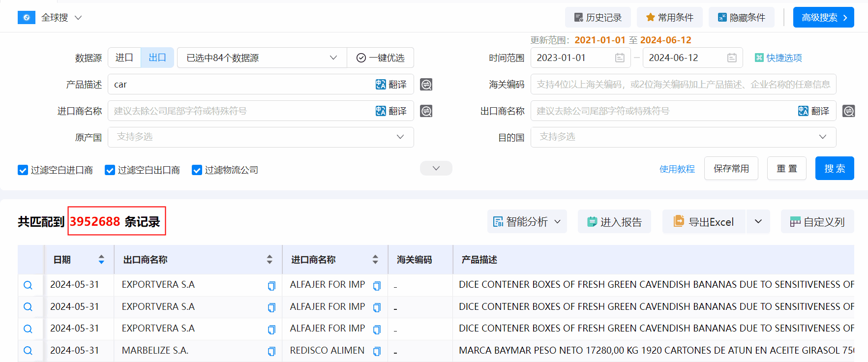
Task: Uncheck filter logistics companies checkbox
Action: point(197,170)
